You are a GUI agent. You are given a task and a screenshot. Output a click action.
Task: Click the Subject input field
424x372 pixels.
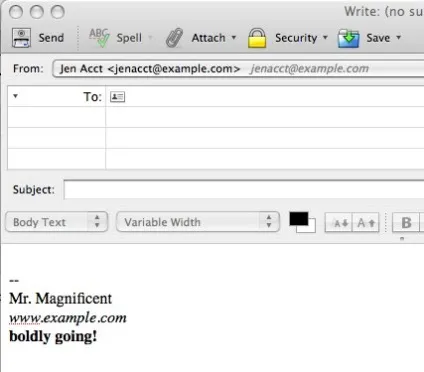pyautogui.click(x=244, y=190)
